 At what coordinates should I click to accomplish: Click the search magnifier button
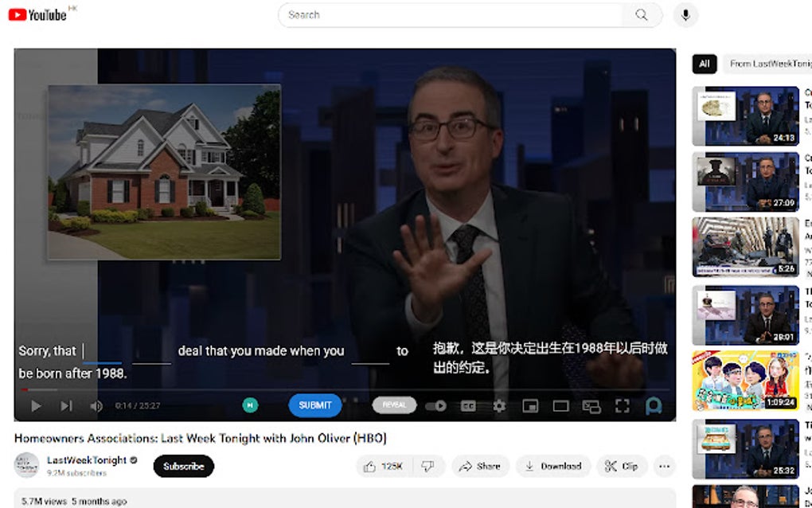(x=642, y=14)
